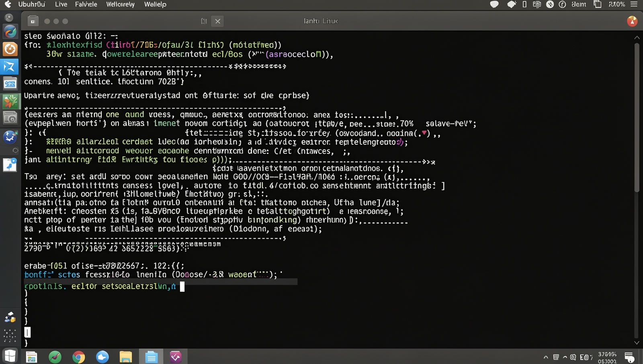
Task: Click the line starting "conens. 101 senltice."
Action: (x=104, y=82)
